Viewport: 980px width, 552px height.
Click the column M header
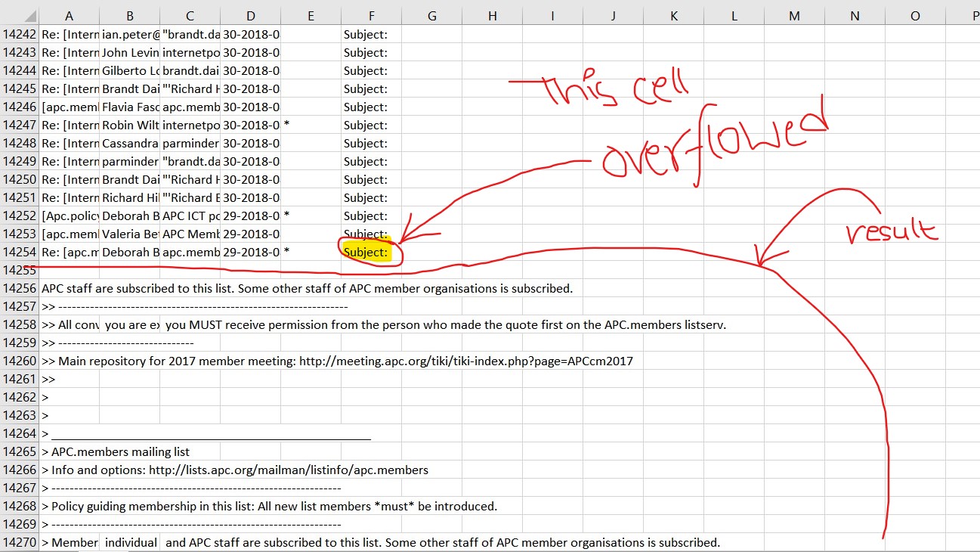(x=794, y=16)
